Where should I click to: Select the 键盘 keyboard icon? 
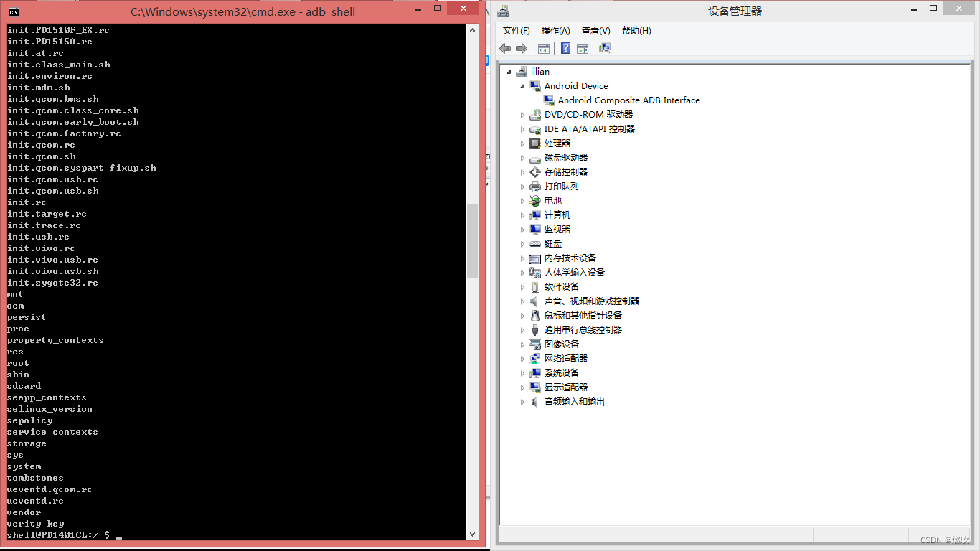click(535, 244)
